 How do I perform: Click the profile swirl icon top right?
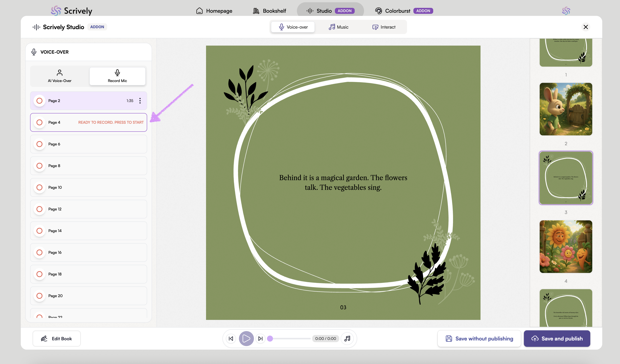(x=566, y=11)
